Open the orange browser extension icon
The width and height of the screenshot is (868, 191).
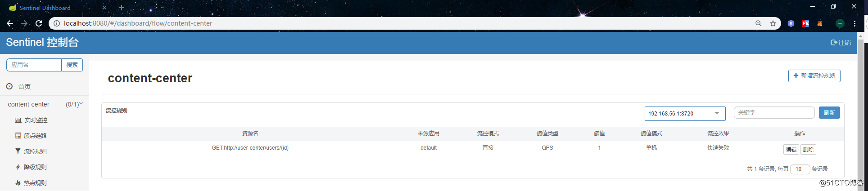click(820, 23)
